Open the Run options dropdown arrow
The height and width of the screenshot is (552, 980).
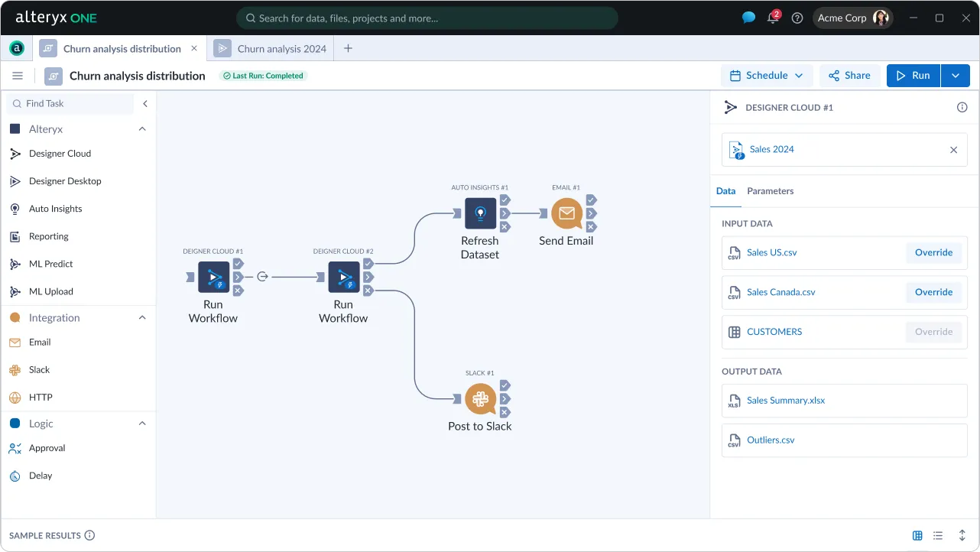click(x=956, y=76)
